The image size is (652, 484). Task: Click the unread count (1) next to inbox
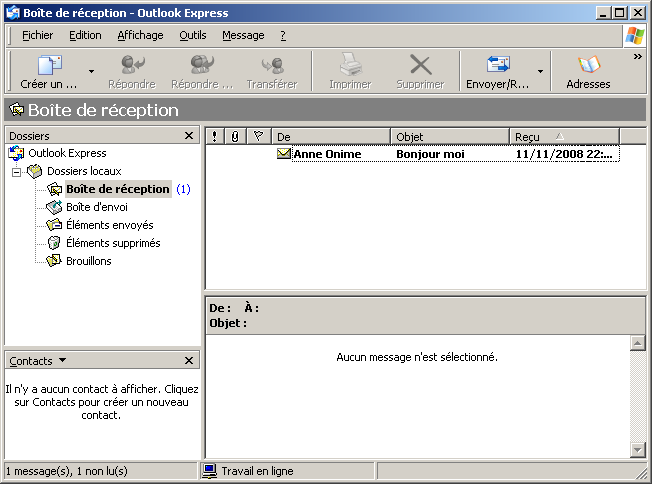pyautogui.click(x=183, y=189)
